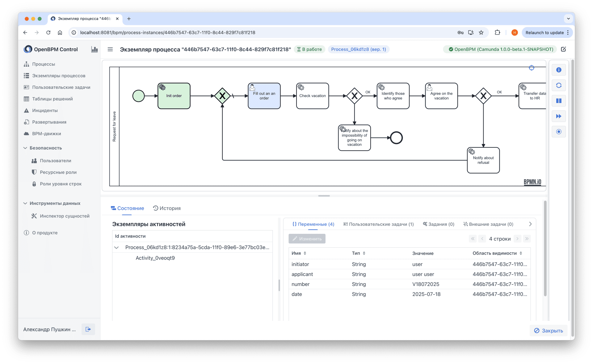Open the Внешние задачи (0) tab
The width and height of the screenshot is (593, 364).
[488, 224]
